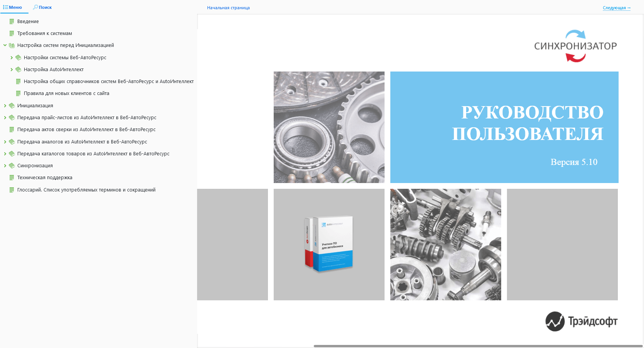Click the AutoИнтеллект software box image
This screenshot has width=644, height=348.
pos(329,244)
